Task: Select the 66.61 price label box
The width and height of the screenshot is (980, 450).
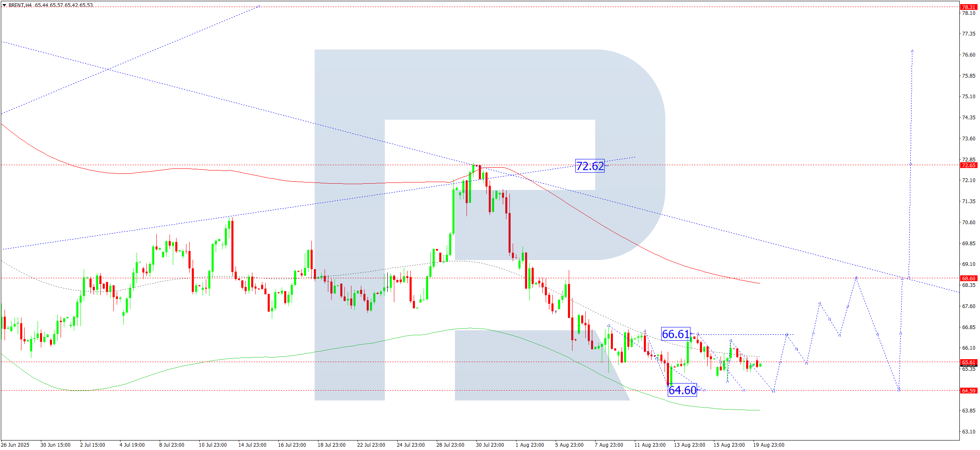Action: [675, 334]
